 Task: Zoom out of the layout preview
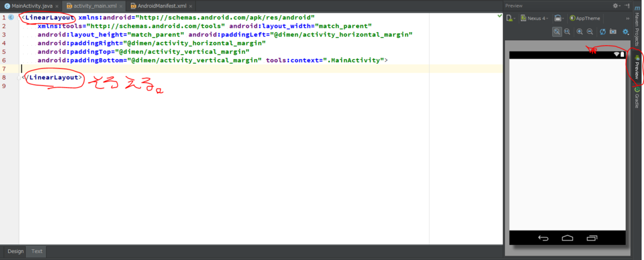point(590,31)
